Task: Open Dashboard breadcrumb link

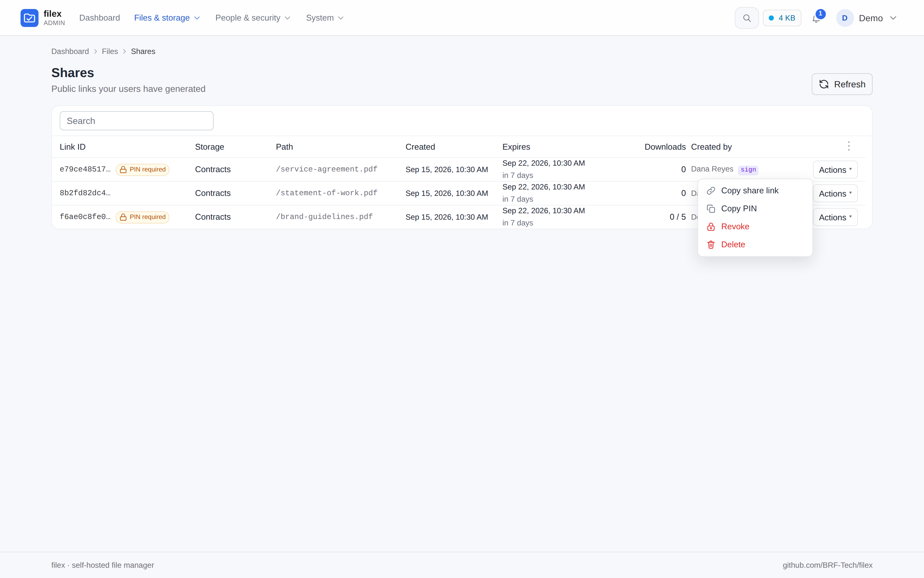Action: [x=70, y=51]
